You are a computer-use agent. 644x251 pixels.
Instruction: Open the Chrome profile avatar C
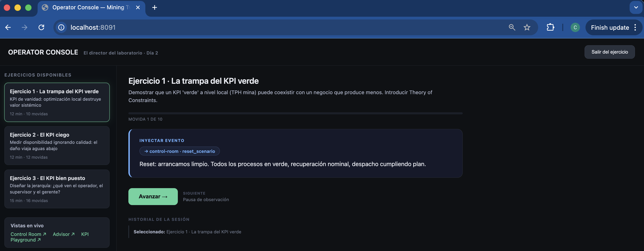(575, 27)
